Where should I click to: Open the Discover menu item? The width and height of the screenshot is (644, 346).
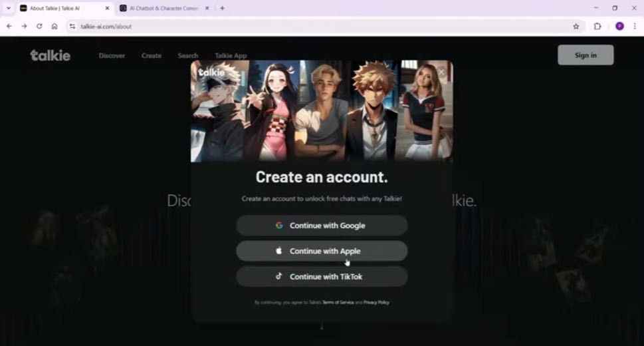click(x=112, y=55)
